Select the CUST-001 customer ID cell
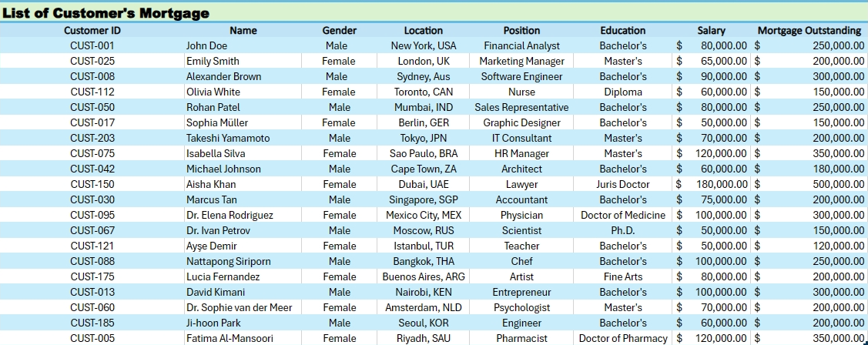 pos(92,46)
